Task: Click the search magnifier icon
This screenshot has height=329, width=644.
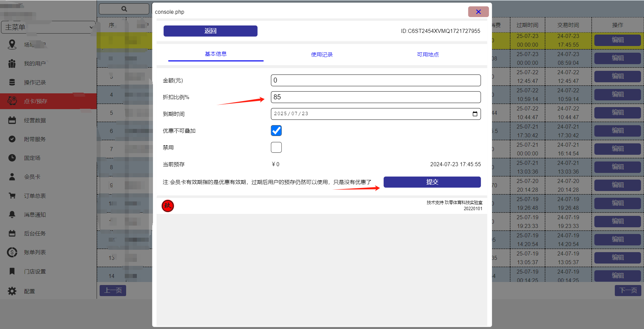Action: coord(124,9)
